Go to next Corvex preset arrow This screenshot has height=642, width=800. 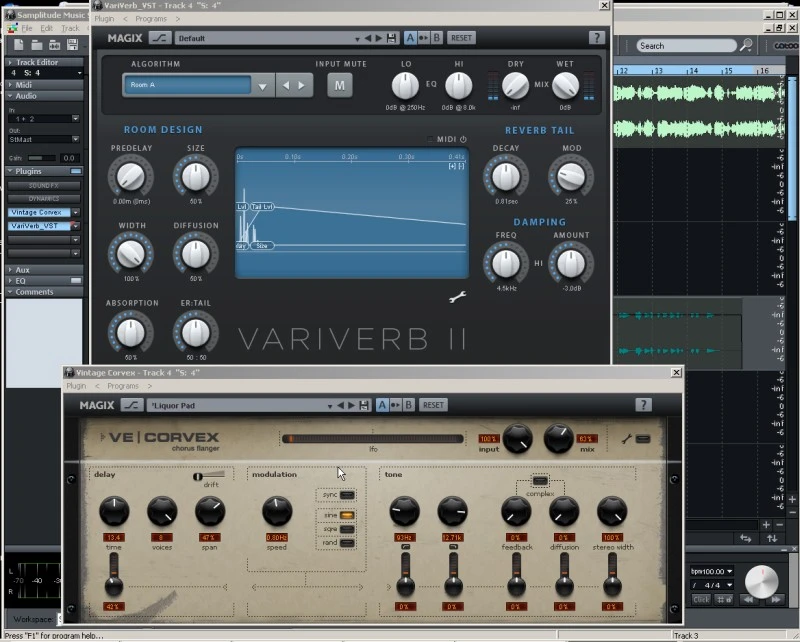(x=351, y=406)
